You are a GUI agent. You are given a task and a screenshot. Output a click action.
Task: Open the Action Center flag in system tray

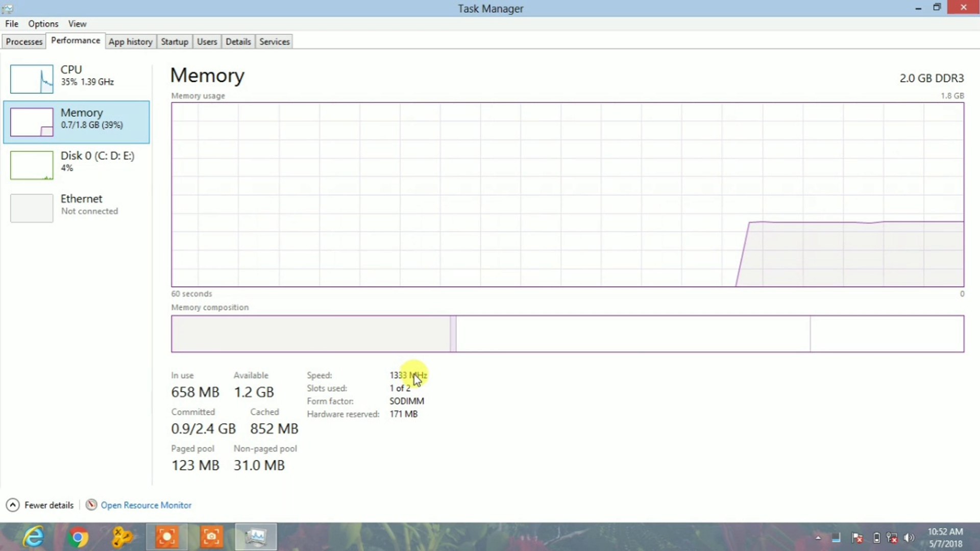coord(857,537)
